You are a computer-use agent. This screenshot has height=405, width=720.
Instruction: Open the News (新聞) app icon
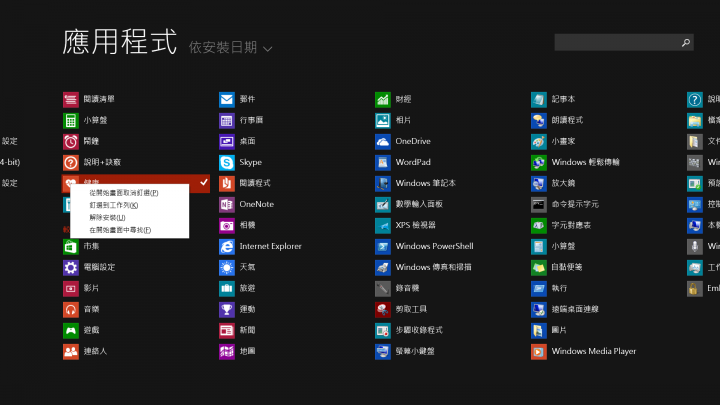[227, 330]
